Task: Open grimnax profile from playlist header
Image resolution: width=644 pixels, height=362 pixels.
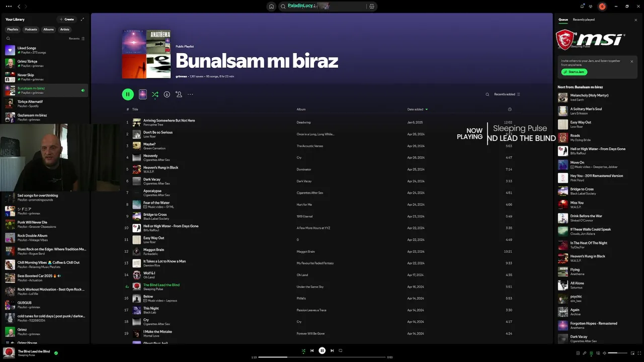Action: click(181, 76)
